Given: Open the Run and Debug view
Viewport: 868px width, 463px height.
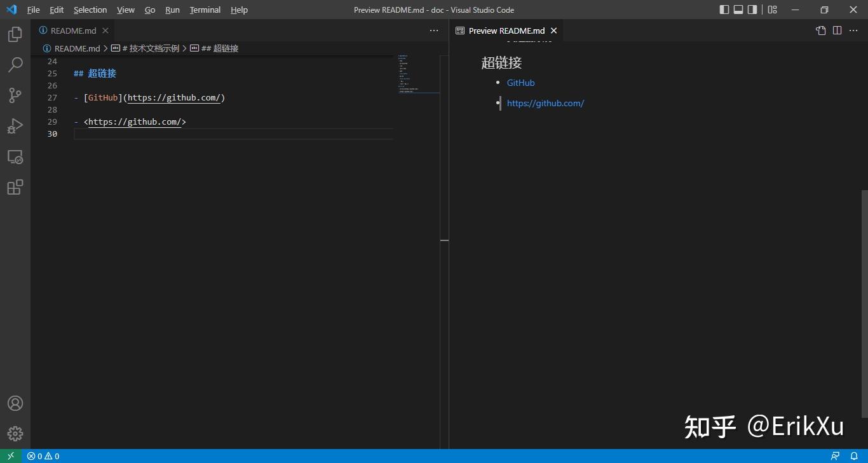Looking at the screenshot, I should coord(15,126).
